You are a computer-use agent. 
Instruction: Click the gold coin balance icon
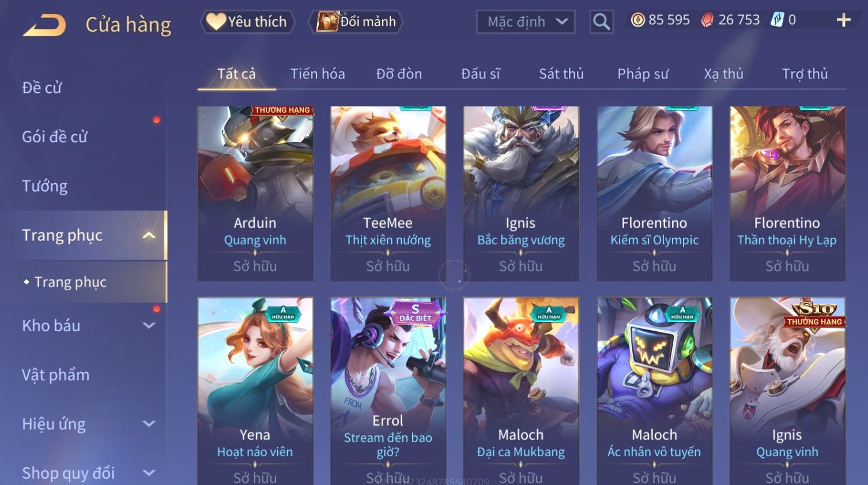[637, 20]
